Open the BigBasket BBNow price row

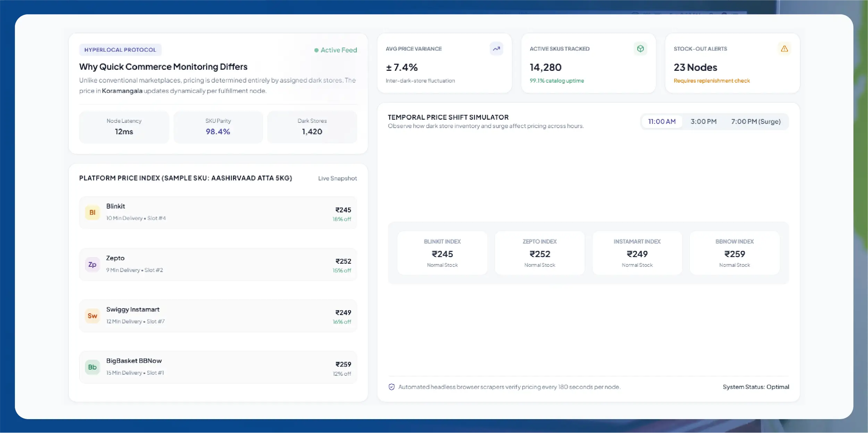(x=218, y=367)
